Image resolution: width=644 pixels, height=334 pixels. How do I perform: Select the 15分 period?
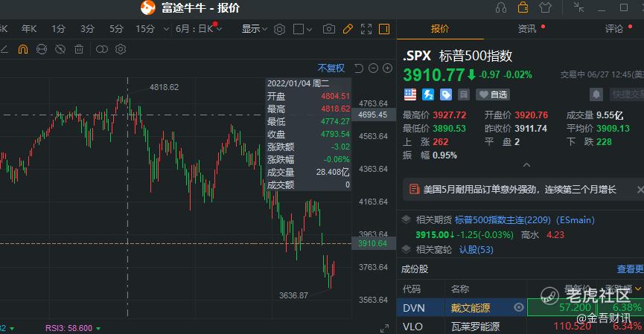(x=145, y=29)
